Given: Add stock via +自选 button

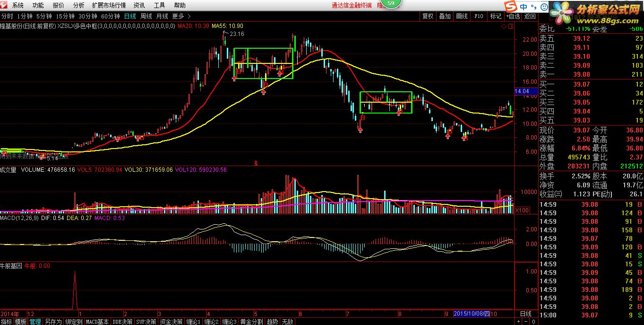Looking at the screenshot, I should pos(513,16).
